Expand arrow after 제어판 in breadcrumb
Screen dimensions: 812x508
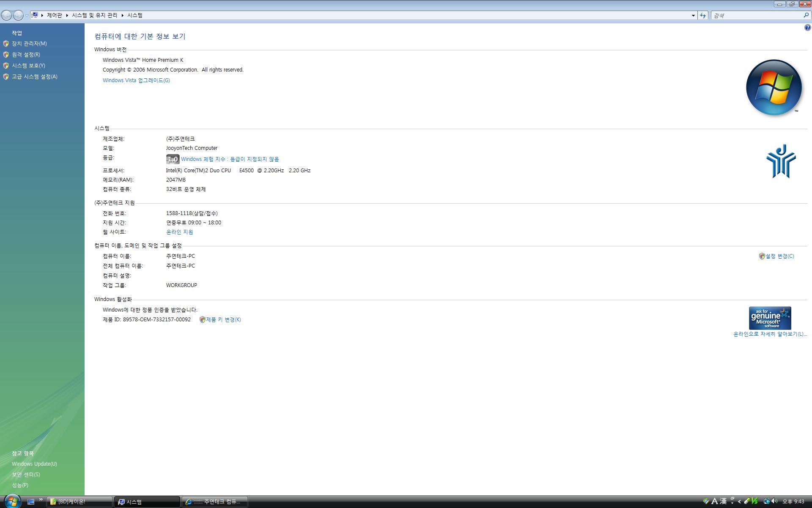67,15
